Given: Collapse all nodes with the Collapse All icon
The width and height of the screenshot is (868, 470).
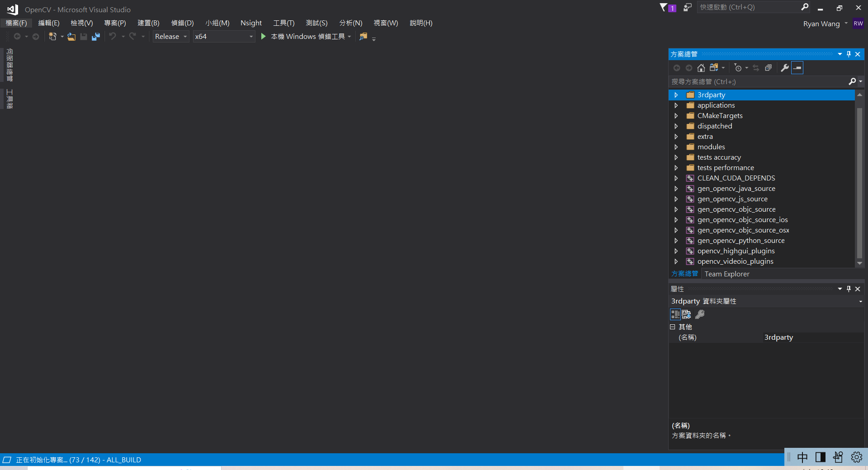Looking at the screenshot, I should tap(768, 68).
